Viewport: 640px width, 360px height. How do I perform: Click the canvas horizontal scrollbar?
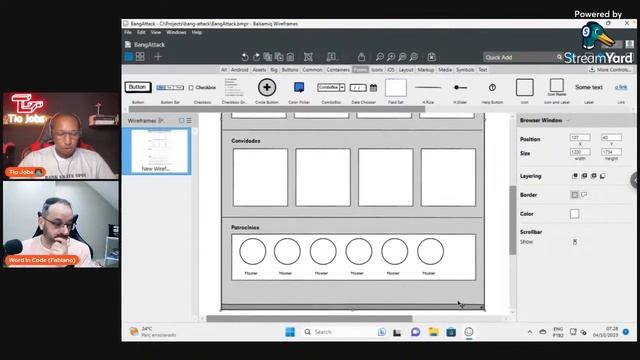[309, 319]
